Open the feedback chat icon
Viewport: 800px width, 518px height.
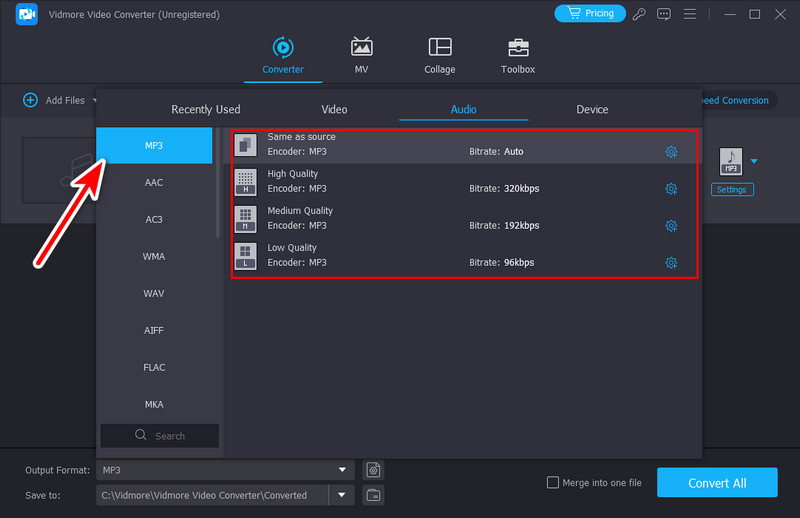(664, 14)
